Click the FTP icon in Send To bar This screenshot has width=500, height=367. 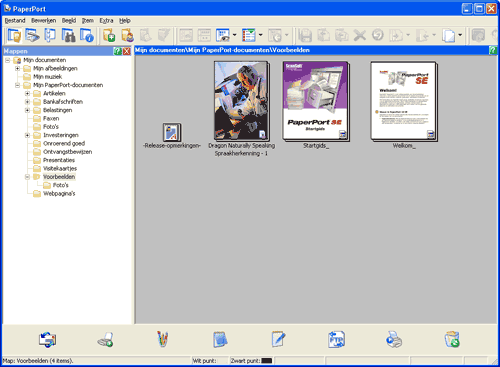coord(336,340)
